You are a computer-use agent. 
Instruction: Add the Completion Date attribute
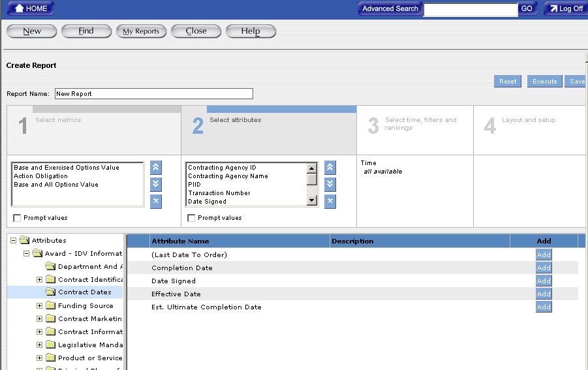pyautogui.click(x=544, y=268)
